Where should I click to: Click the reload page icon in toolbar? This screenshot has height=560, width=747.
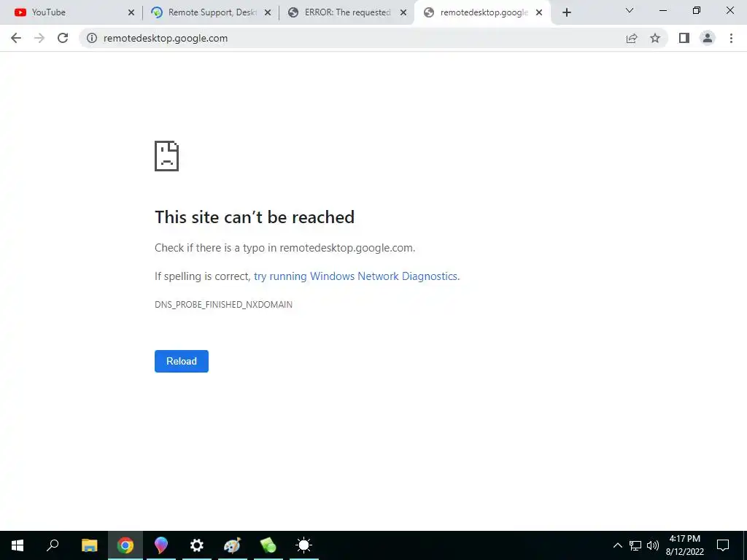63,38
